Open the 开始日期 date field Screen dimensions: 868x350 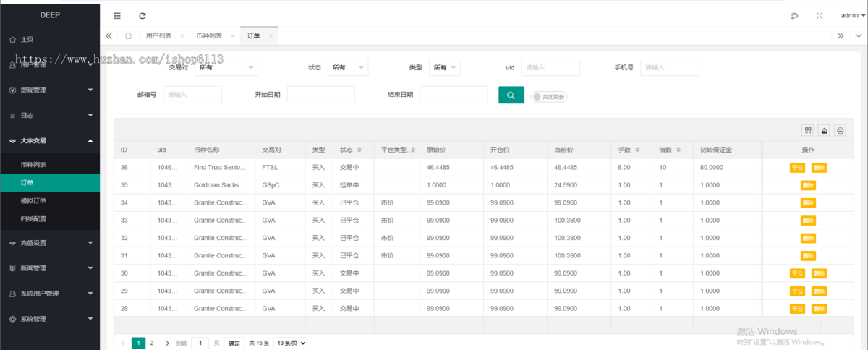321,95
